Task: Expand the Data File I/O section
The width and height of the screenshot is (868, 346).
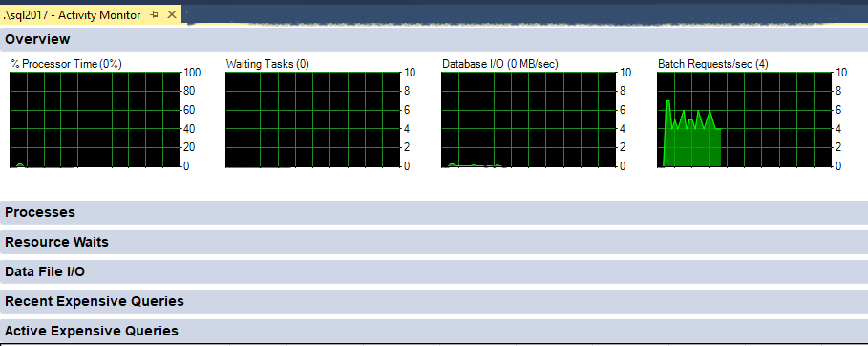Action: 434,271
